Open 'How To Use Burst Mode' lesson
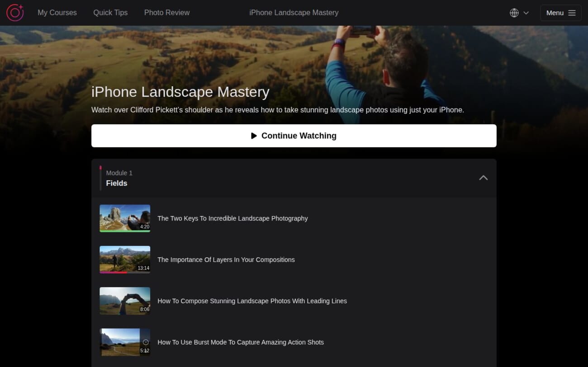The width and height of the screenshot is (588, 367). [241, 342]
